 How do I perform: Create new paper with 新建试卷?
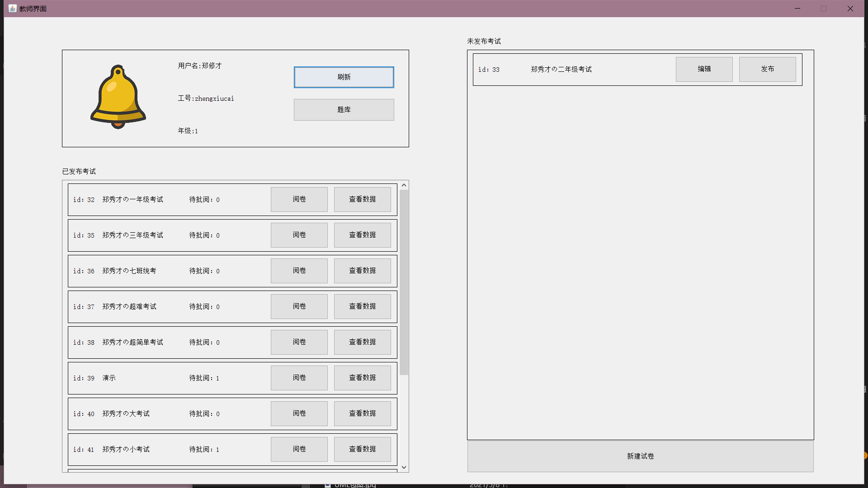tap(640, 456)
